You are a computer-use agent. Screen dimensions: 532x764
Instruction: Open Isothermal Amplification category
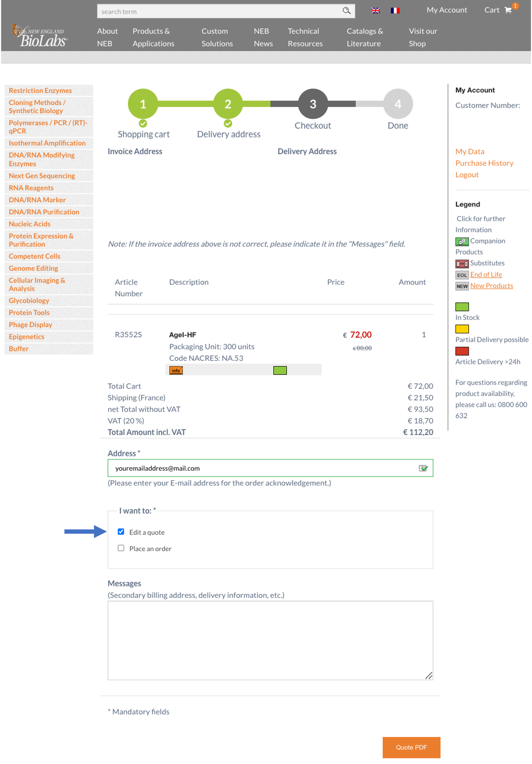point(49,143)
